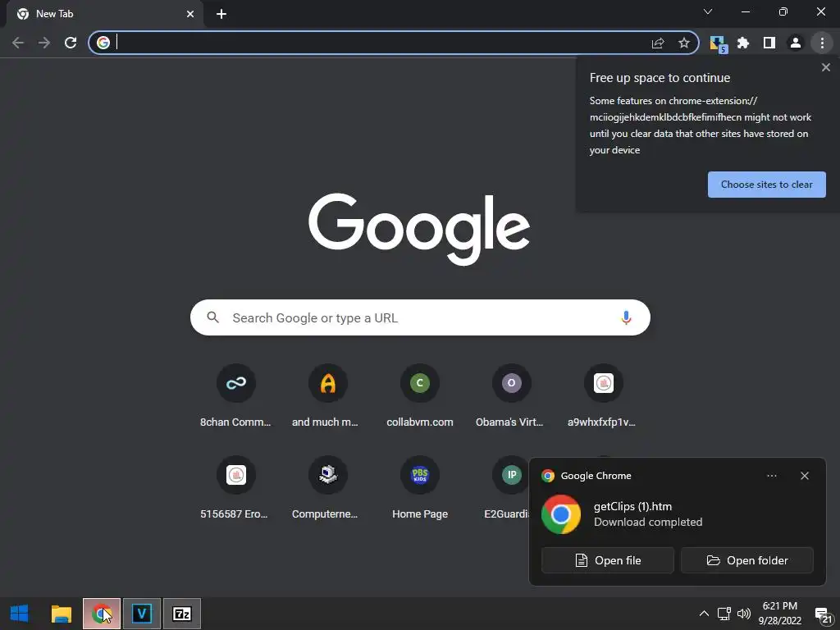Add a new tab with plus button
The width and height of the screenshot is (840, 630).
pos(221,14)
